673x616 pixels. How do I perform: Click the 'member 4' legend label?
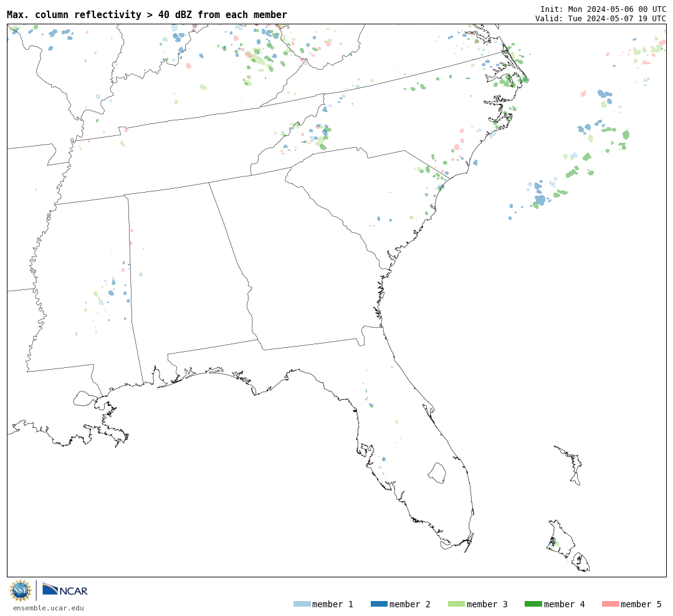coord(564,604)
